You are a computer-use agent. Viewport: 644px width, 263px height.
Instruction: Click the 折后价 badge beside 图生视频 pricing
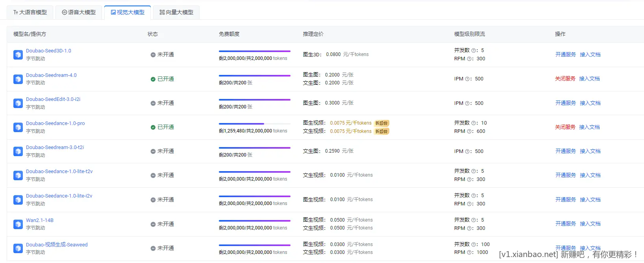click(381, 123)
